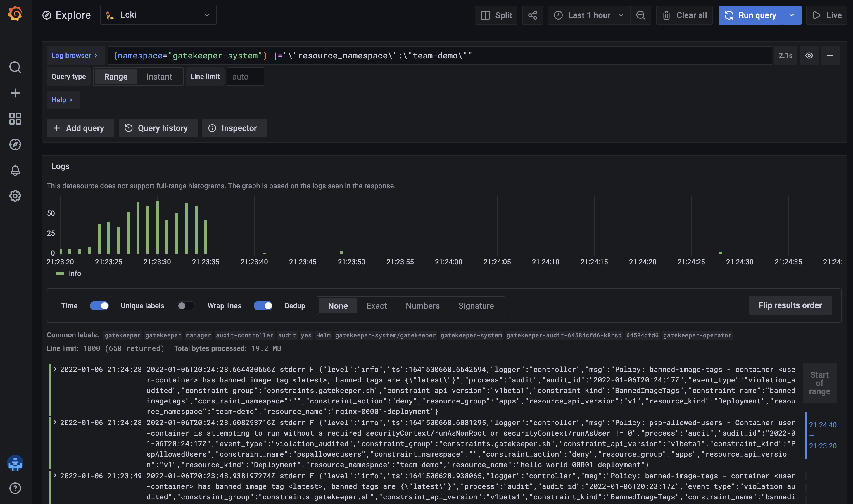The width and height of the screenshot is (853, 504).
Task: Open Configuration via the gear icon
Action: [x=15, y=196]
